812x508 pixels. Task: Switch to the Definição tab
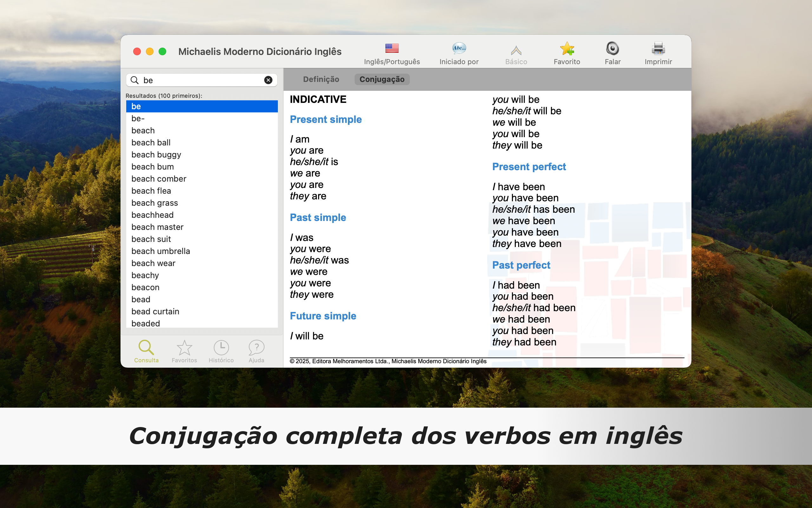pos(321,79)
